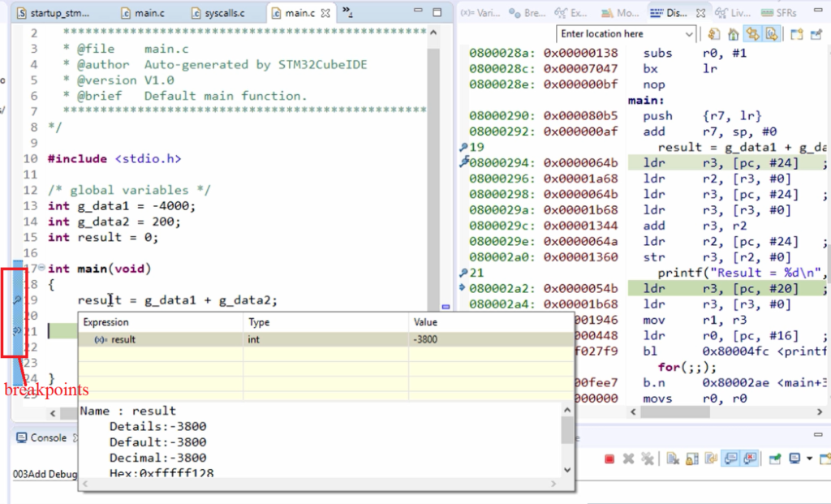Open the Live Expressions view tab

(733, 13)
